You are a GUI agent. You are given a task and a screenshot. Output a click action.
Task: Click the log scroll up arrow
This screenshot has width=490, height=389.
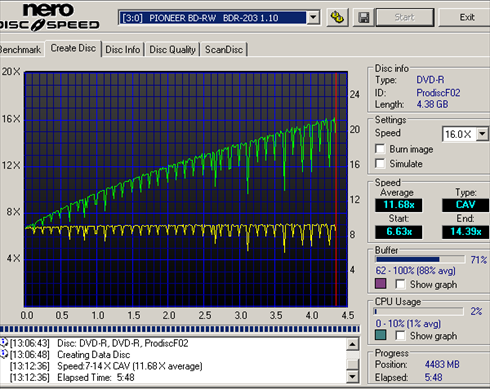tap(352, 344)
